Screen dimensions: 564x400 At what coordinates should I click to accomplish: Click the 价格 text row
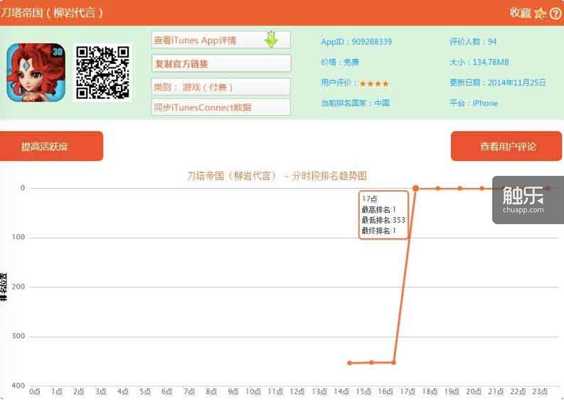tap(340, 62)
